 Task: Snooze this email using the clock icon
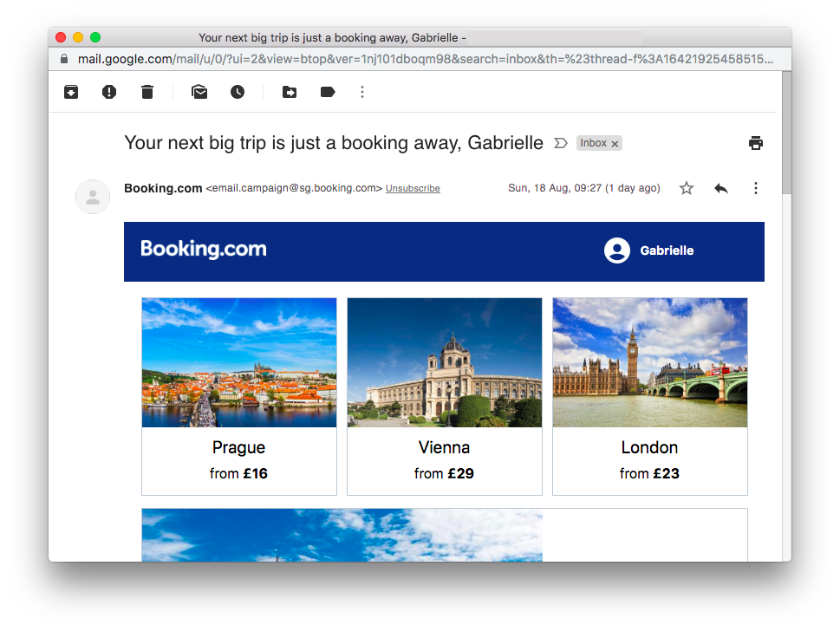(238, 92)
